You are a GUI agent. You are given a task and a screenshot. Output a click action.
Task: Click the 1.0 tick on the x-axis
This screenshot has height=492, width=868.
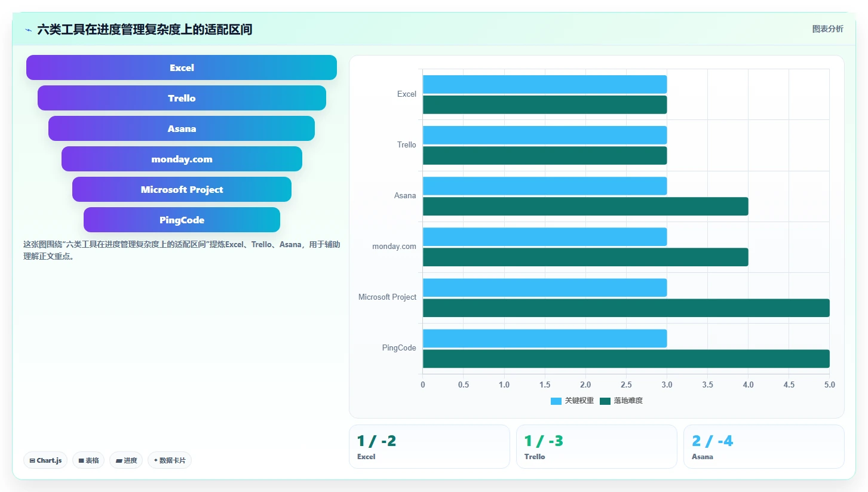(504, 385)
